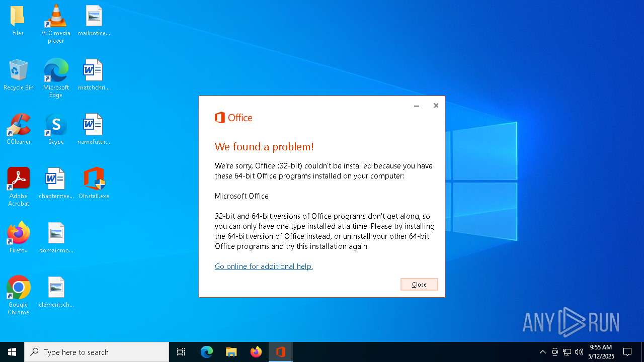Open the clock showing 9:55 AM
This screenshot has width=644, height=362.
click(601, 352)
